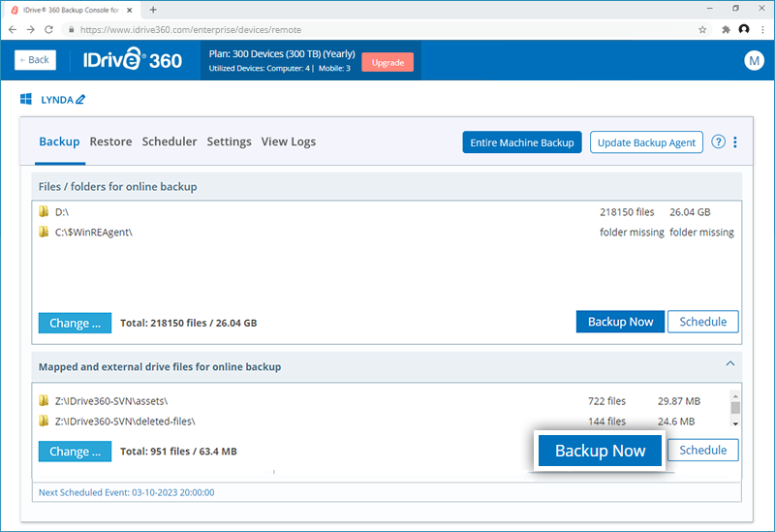This screenshot has width=775, height=532.
Task: Select the C:\$WinREAgent\ row
Action: [387, 232]
